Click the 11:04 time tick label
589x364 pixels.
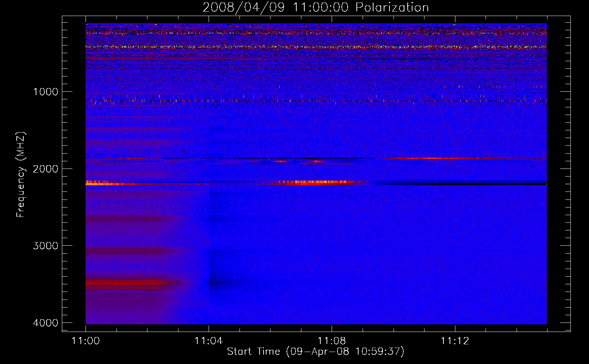[x=209, y=341]
